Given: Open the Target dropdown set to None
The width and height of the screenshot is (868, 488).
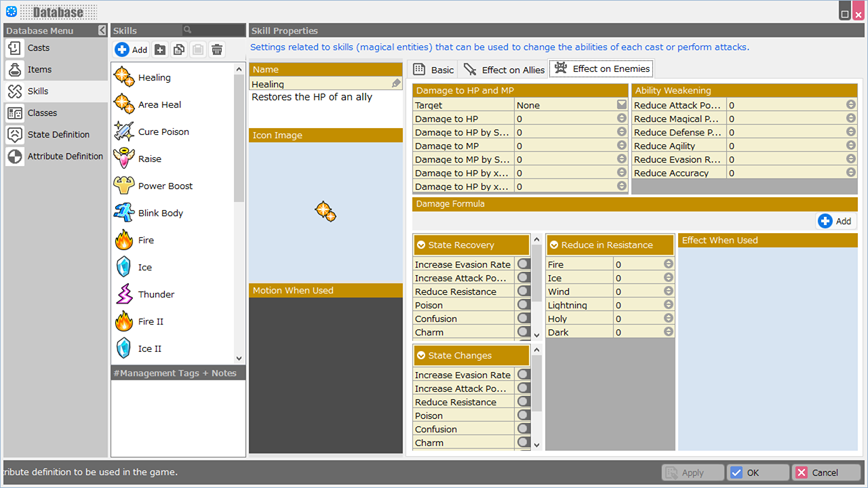Looking at the screenshot, I should pyautogui.click(x=621, y=105).
